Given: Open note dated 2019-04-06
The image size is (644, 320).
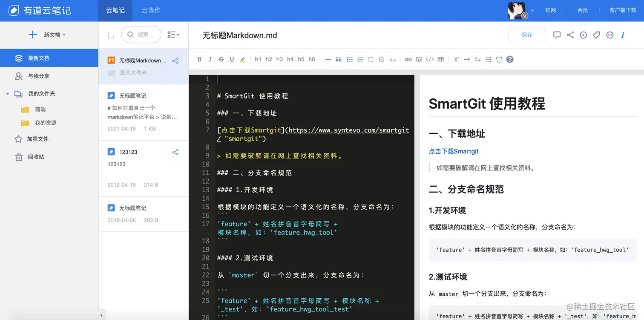Looking at the screenshot, I should pos(144,214).
